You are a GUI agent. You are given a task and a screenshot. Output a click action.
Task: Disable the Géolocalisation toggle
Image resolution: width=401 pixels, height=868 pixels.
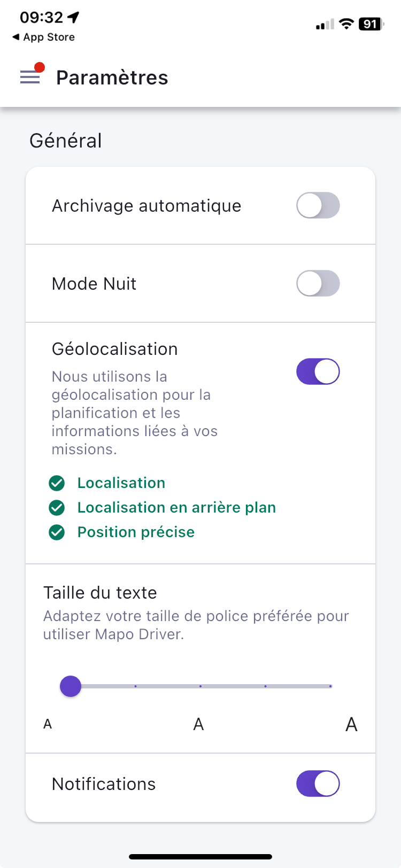(318, 371)
